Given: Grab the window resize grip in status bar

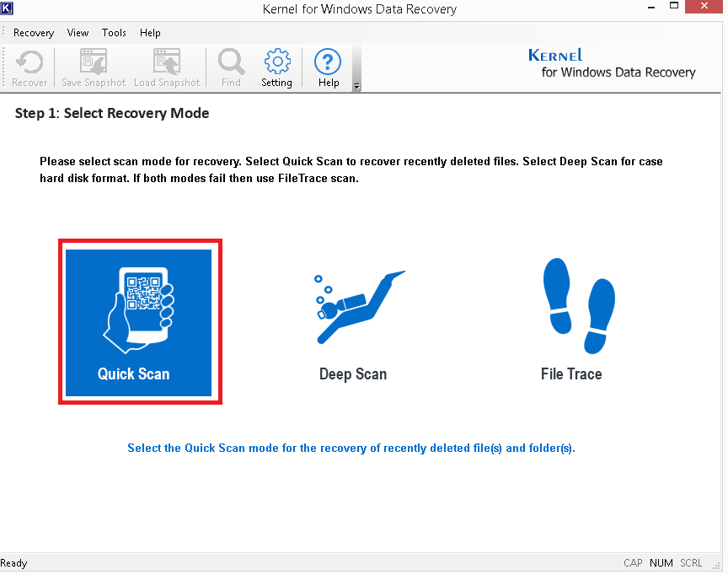Looking at the screenshot, I should click(717, 566).
